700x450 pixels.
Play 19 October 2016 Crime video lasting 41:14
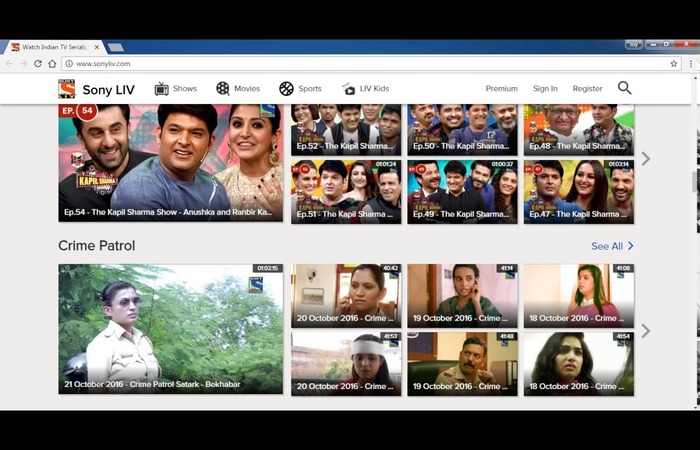pos(462,296)
